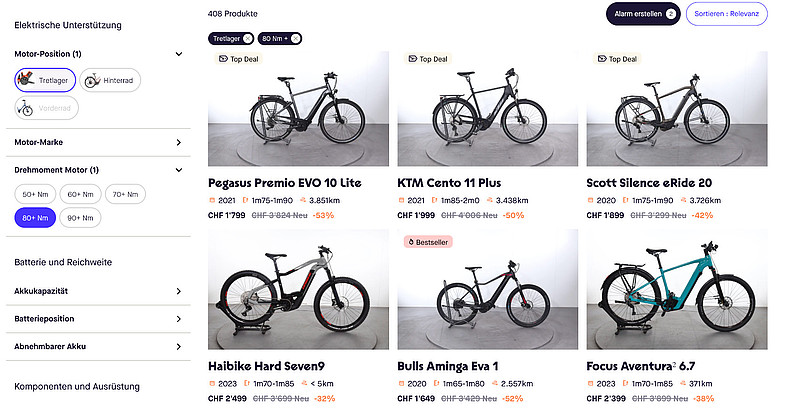The width and height of the screenshot is (800, 408).
Task: Remove the Tretlager filter chip
Action: tap(246, 38)
